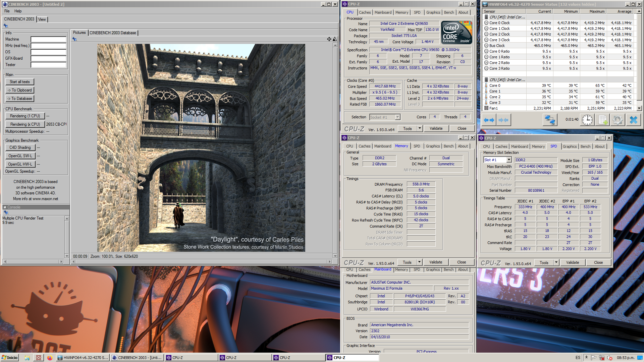The width and height of the screenshot is (644, 362).
Task: Open Slot #1 memory slot dropdown
Action: (x=509, y=160)
